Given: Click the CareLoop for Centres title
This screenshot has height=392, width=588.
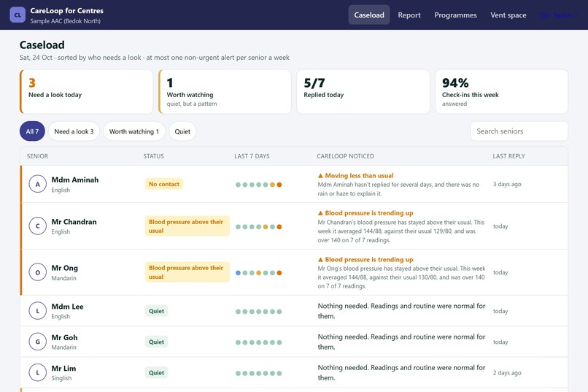Looking at the screenshot, I should pyautogui.click(x=66, y=10).
